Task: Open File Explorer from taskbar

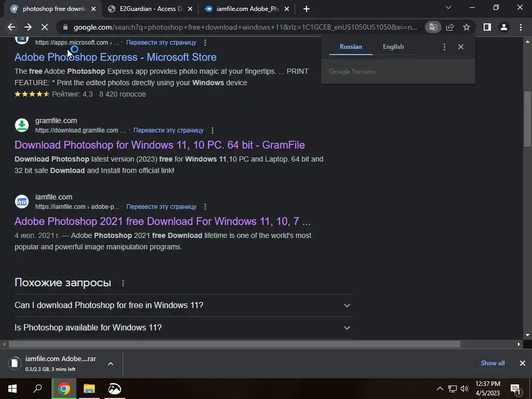Action: pos(89,389)
